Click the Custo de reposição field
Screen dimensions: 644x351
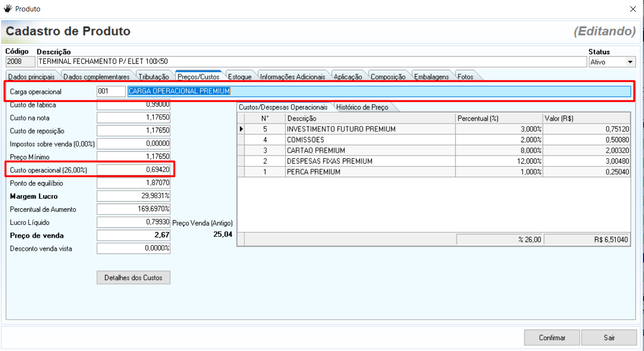[x=133, y=131]
